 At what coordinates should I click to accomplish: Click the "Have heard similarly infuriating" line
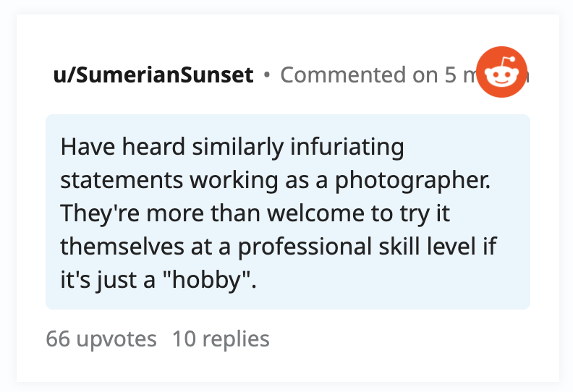[x=232, y=148]
